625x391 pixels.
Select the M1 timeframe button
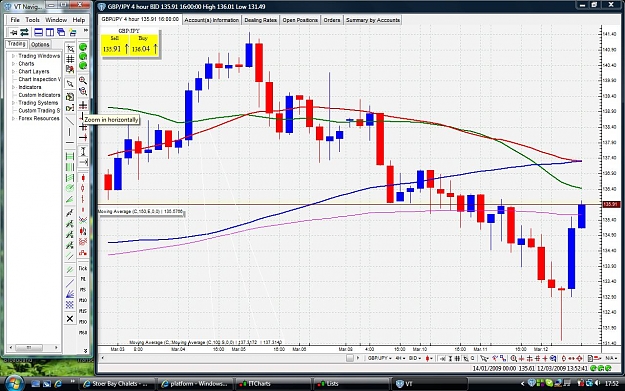[83, 279]
